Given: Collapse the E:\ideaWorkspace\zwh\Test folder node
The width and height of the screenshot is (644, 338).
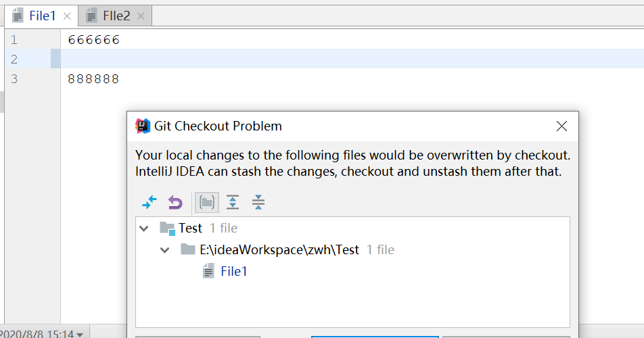Looking at the screenshot, I should [x=164, y=250].
